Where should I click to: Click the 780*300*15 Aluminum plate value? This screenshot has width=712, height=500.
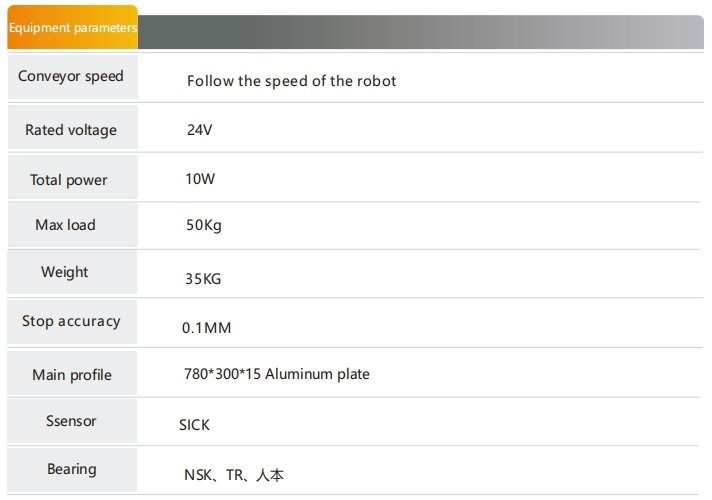tap(277, 374)
